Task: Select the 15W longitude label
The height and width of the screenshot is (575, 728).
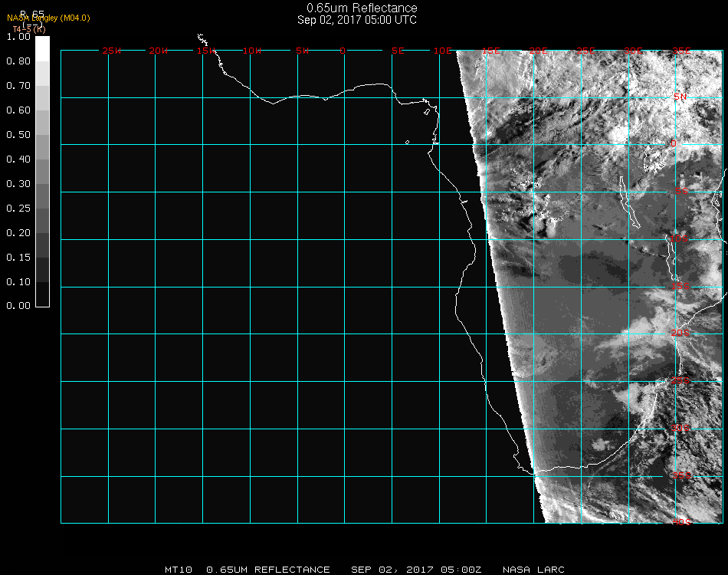Action: (206, 51)
